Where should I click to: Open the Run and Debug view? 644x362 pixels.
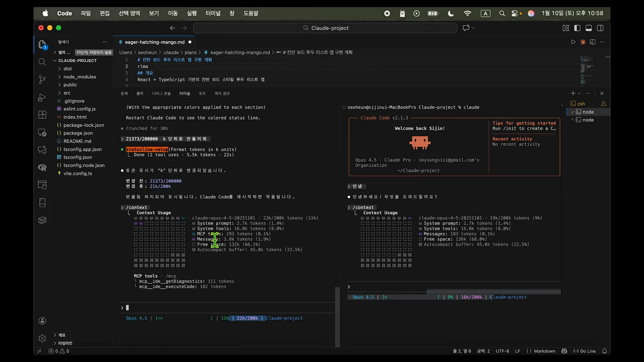(42, 97)
